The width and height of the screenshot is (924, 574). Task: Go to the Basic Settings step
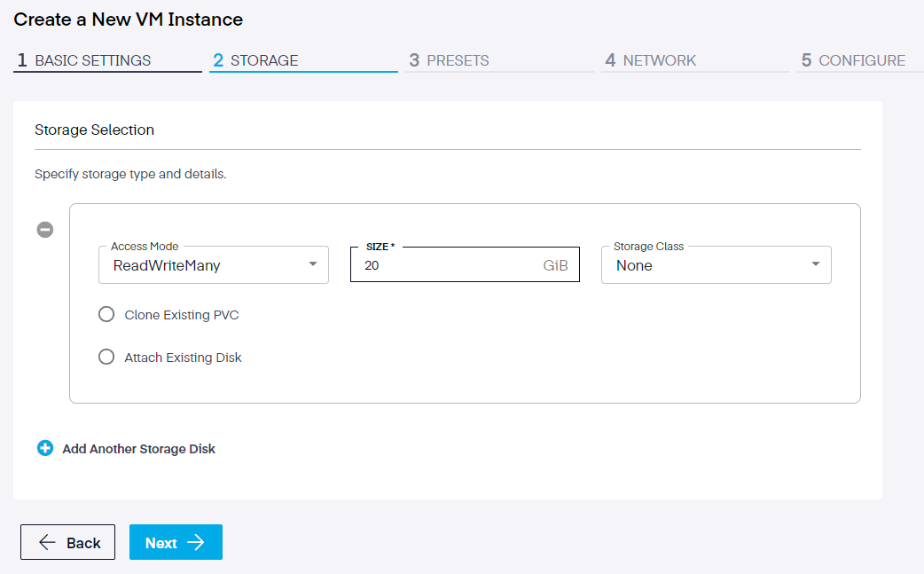[92, 60]
